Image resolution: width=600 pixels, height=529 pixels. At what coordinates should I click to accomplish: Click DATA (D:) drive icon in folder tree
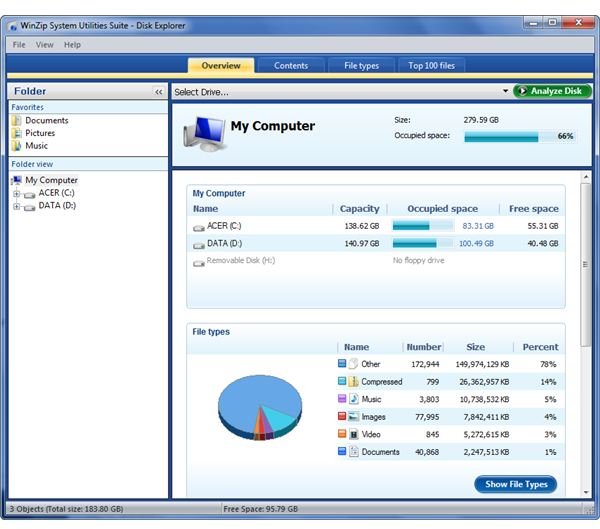(29, 207)
